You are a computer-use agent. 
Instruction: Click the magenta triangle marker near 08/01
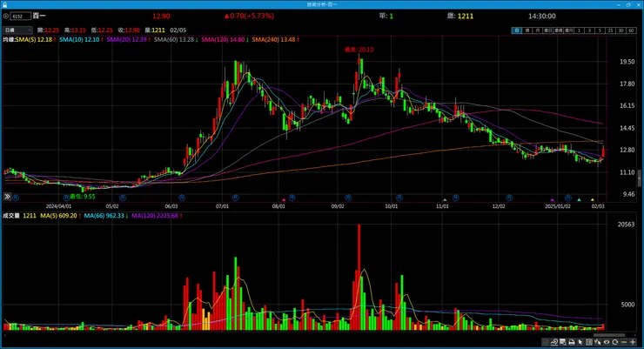[x=284, y=200]
